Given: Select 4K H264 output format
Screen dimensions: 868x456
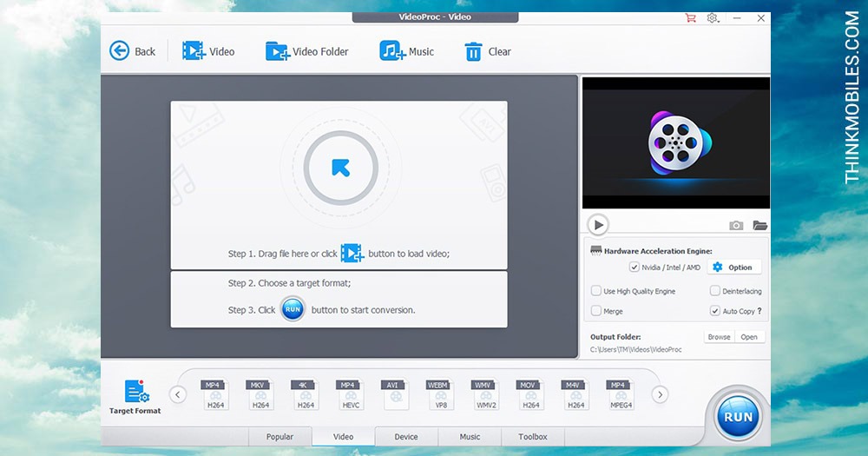Looking at the screenshot, I should 306,394.
